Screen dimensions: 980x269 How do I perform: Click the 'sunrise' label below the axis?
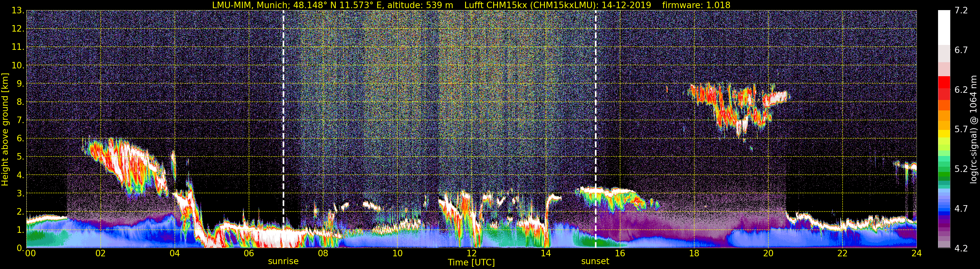(283, 262)
